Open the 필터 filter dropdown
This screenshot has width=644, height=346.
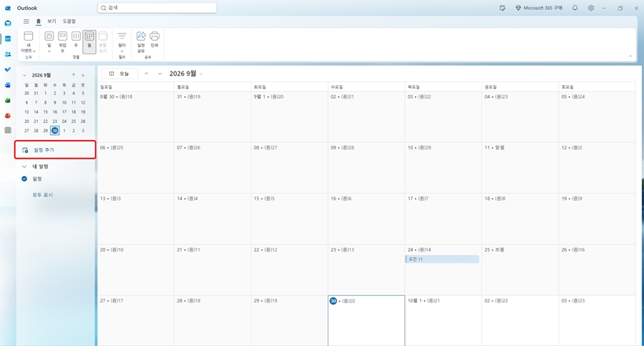coord(122,42)
